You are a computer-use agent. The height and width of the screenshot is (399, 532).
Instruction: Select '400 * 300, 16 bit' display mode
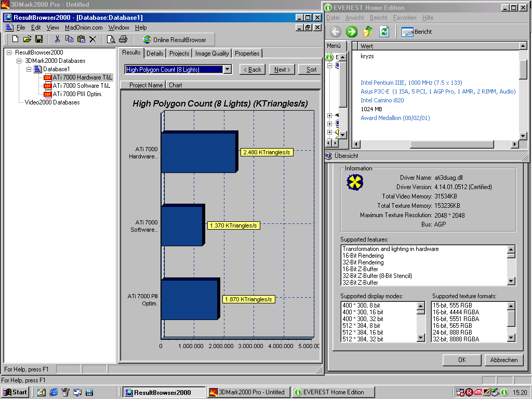[363, 312]
